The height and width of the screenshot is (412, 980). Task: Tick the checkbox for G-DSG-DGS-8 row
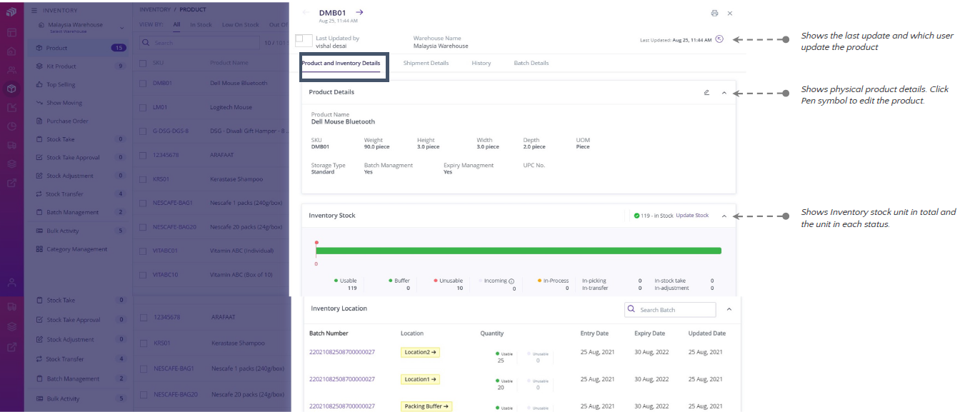point(144,131)
